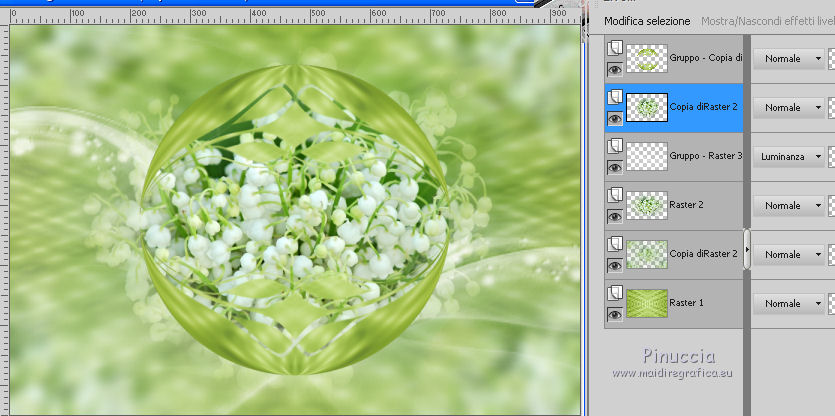835x416 pixels.
Task: Open the Luminanza blend mode dropdown
Action: click(x=789, y=157)
